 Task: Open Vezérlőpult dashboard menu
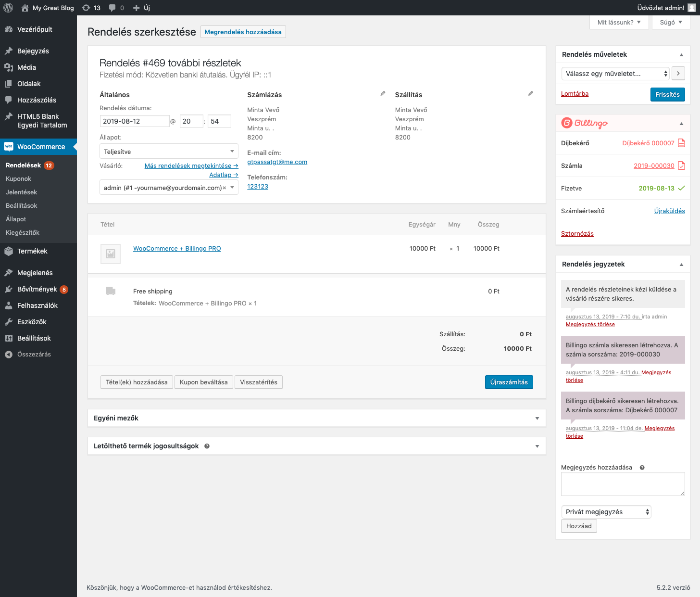point(38,29)
